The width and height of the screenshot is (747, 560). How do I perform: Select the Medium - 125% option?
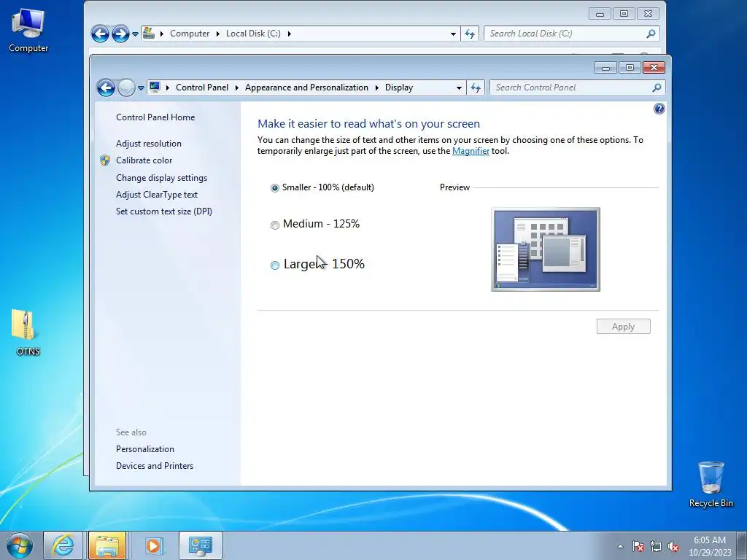pos(275,225)
